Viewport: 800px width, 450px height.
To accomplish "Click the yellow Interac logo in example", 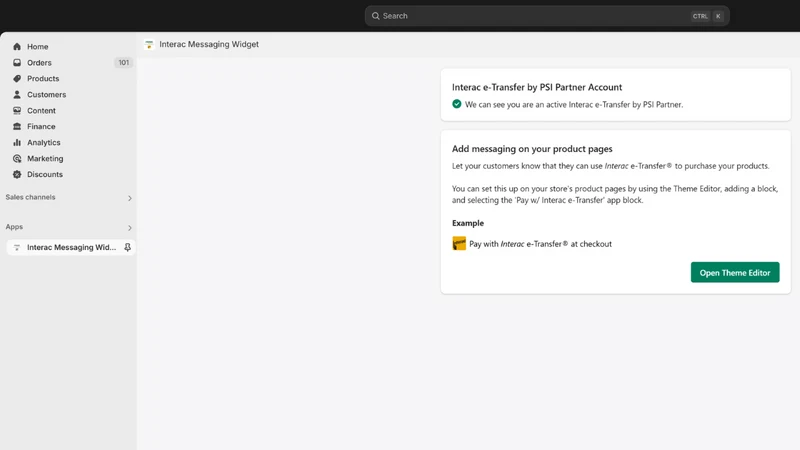I will tap(459, 243).
